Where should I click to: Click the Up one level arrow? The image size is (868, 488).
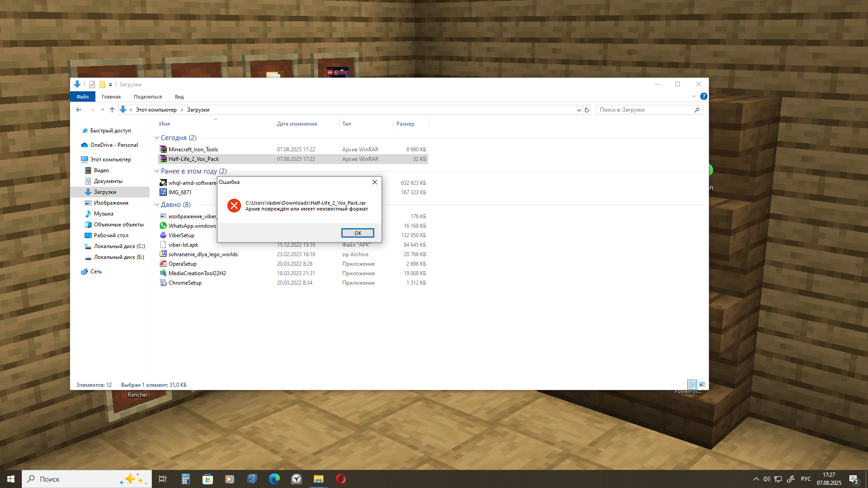tap(112, 110)
